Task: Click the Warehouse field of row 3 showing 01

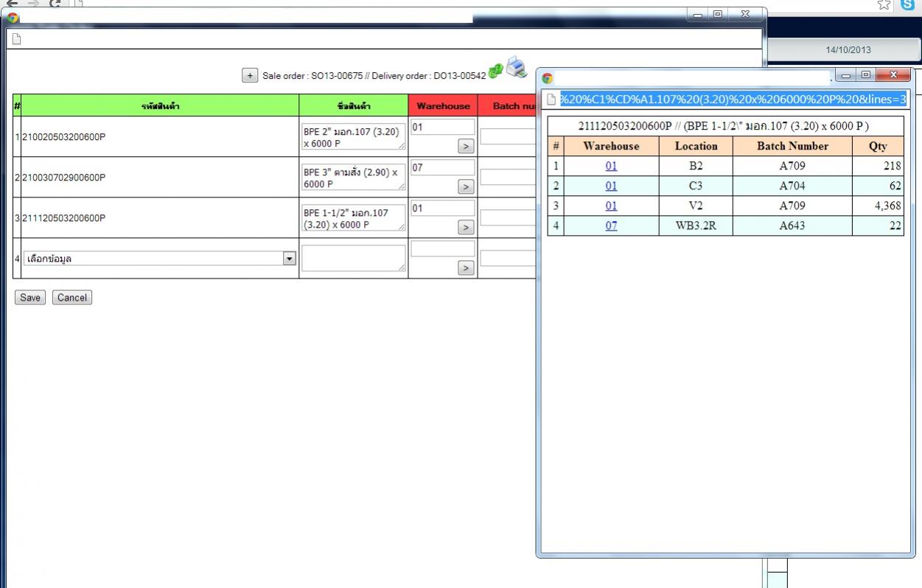Action: [x=442, y=209]
